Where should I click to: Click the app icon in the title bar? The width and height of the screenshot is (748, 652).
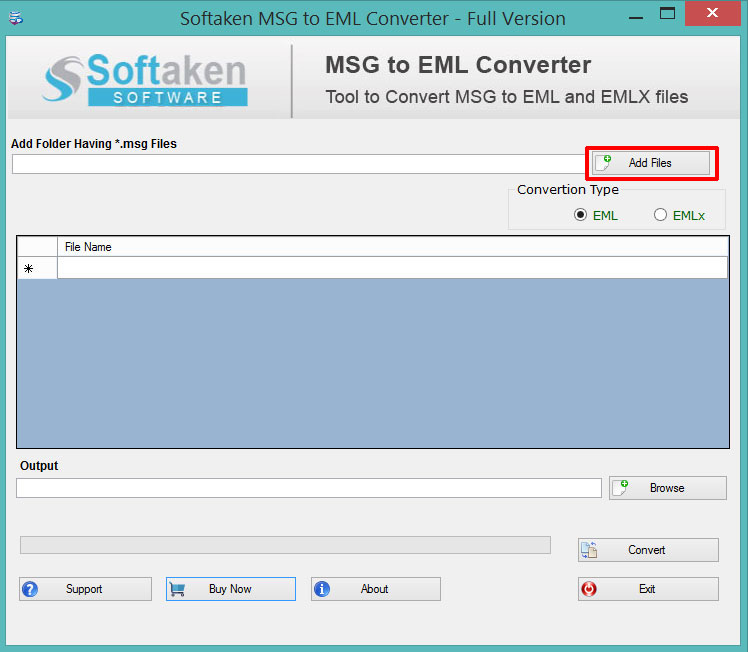point(16,18)
